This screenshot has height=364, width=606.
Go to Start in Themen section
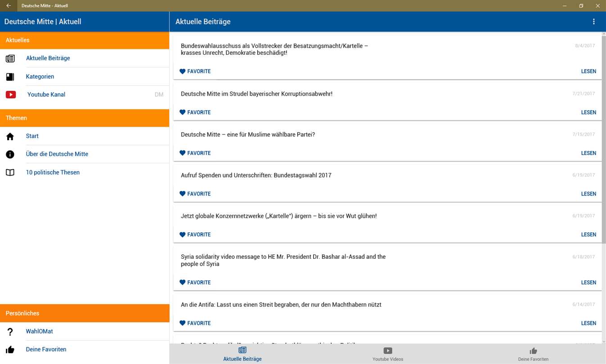coord(85,136)
